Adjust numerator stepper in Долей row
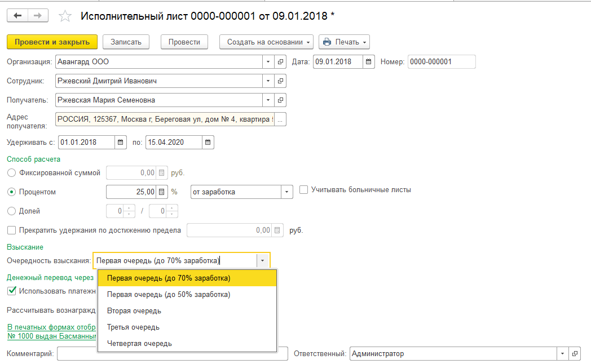591x364 pixels. click(129, 211)
